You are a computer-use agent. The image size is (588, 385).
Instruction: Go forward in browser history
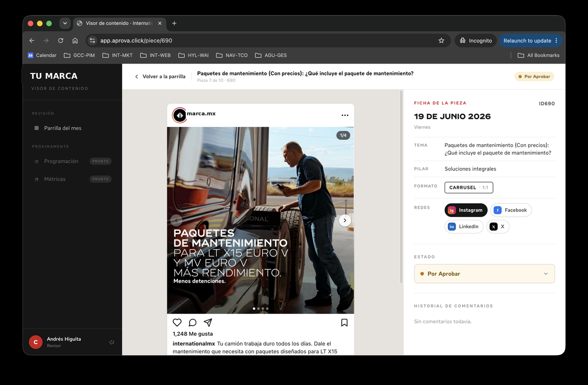tap(46, 40)
